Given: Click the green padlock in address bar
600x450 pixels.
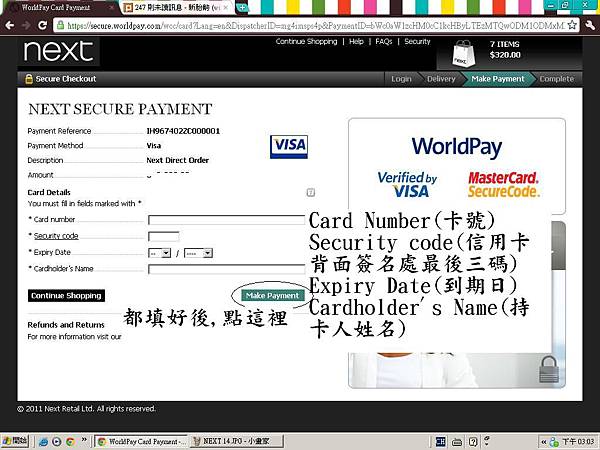Looking at the screenshot, I should pos(60,25).
